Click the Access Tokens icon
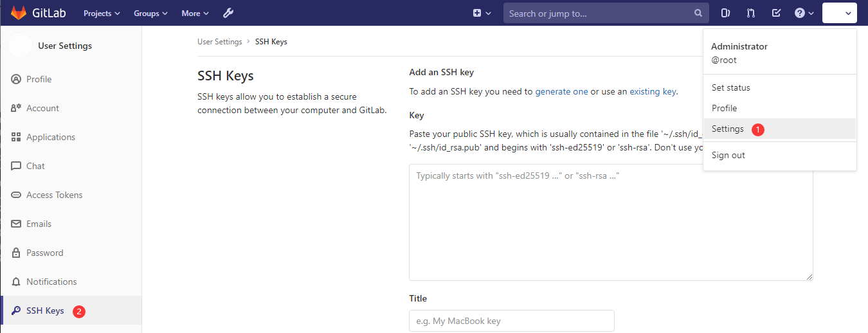 (x=16, y=195)
